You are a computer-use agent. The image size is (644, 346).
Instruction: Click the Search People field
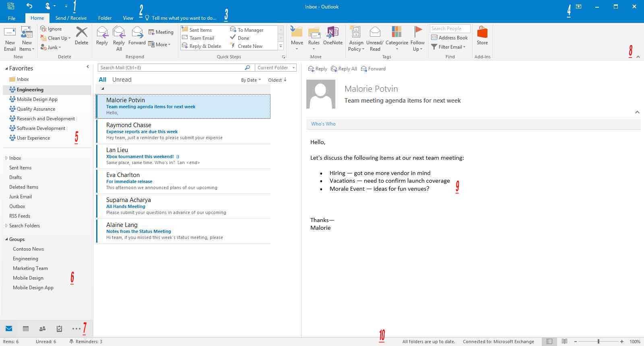tap(450, 29)
